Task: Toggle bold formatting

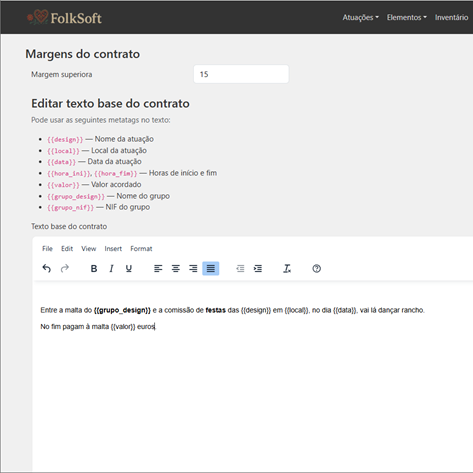Action: tap(94, 268)
